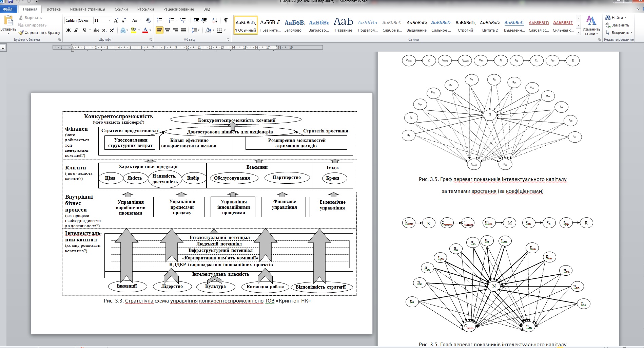Click the Clear Formatting eraser icon
The width and height of the screenshot is (644, 348).
pyautogui.click(x=148, y=20)
